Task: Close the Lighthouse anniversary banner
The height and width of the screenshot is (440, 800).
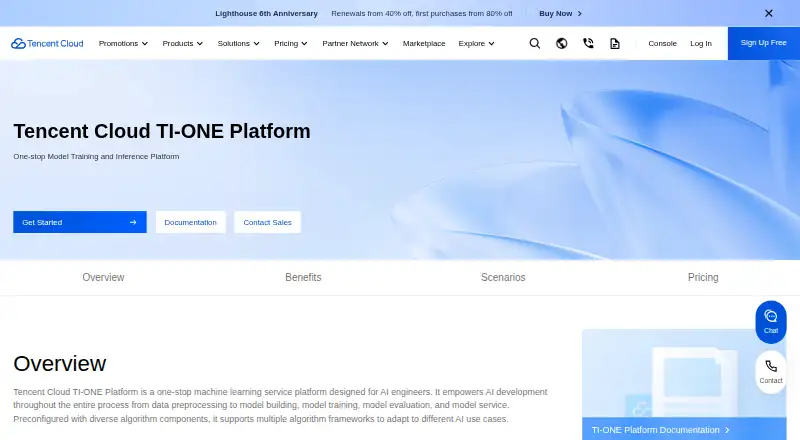Action: click(x=769, y=13)
